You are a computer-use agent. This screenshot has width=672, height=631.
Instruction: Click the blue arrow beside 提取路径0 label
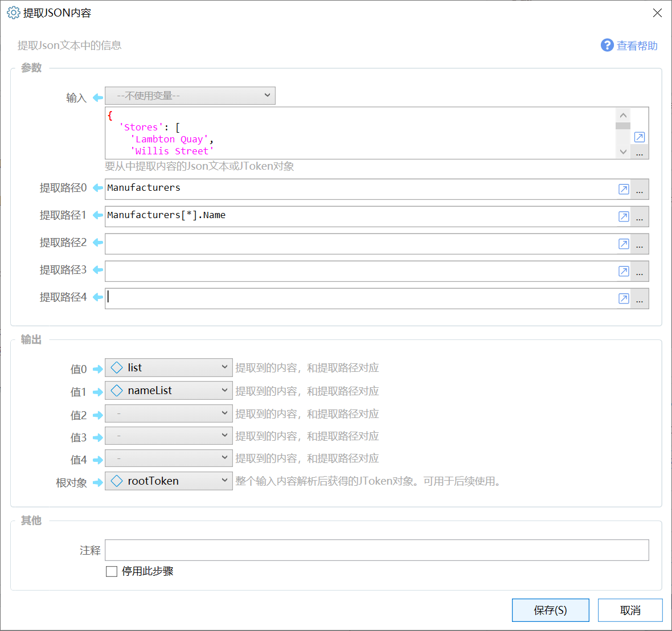coord(98,188)
